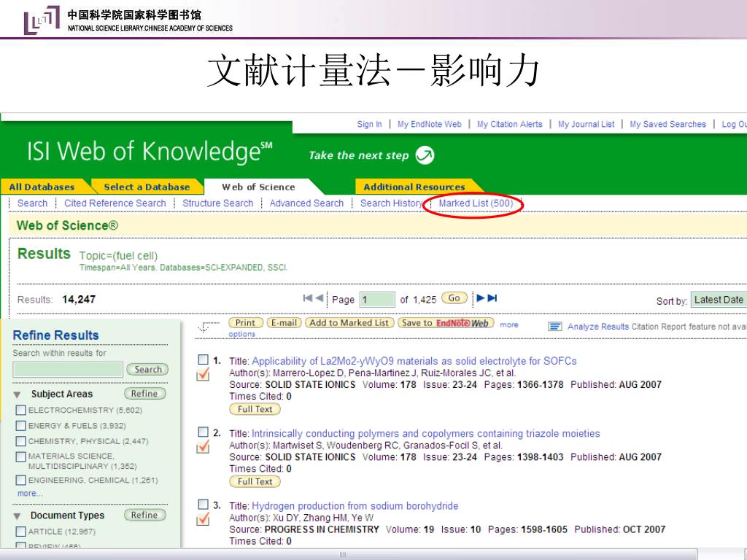This screenshot has height=560, width=747.
Task: Open the La2Mo2-yWyO9 materials article title
Action: click(x=414, y=361)
